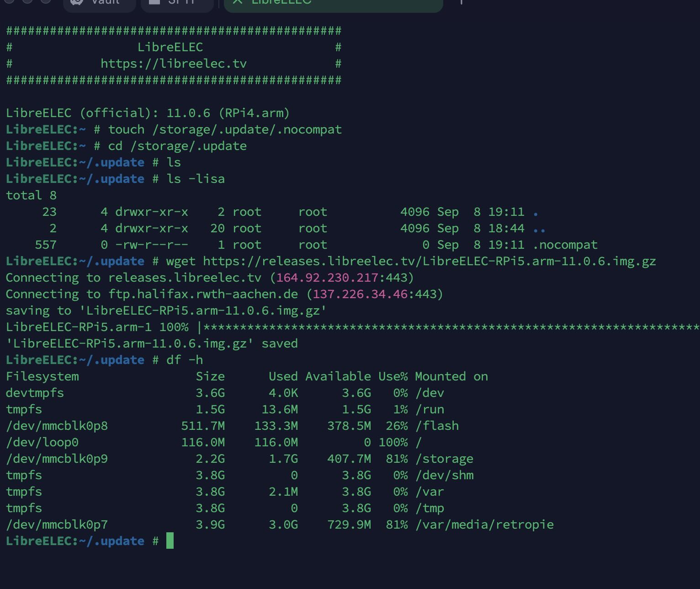Click the /var/media/retropie mount path
This screenshot has width=700, height=589.
[x=484, y=525]
